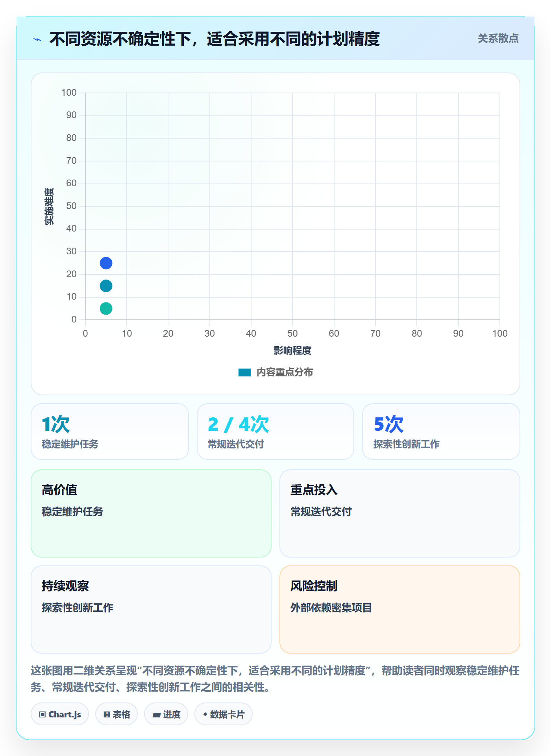This screenshot has width=551, height=756.
Task: Click the Chart.js tag
Action: (x=60, y=714)
